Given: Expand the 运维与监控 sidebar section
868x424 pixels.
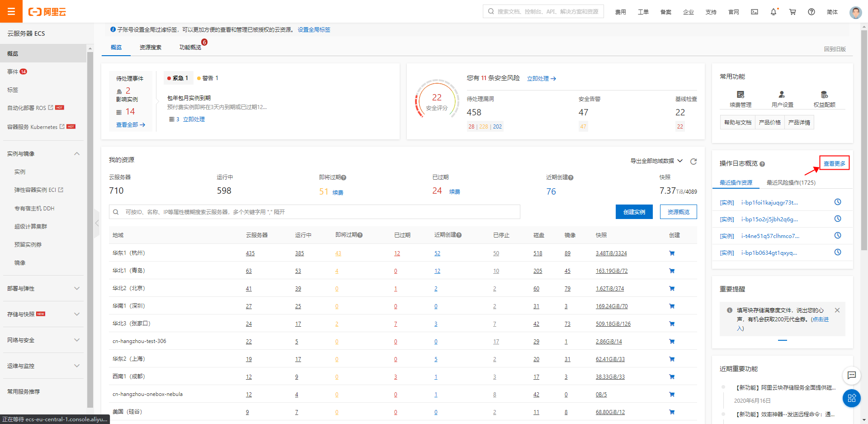Looking at the screenshot, I should tap(77, 366).
